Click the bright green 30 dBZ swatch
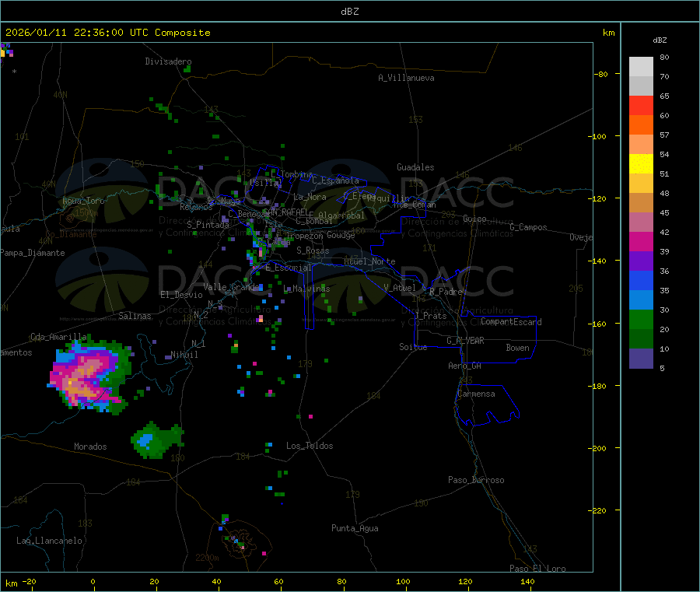The height and width of the screenshot is (592, 700). tap(641, 319)
